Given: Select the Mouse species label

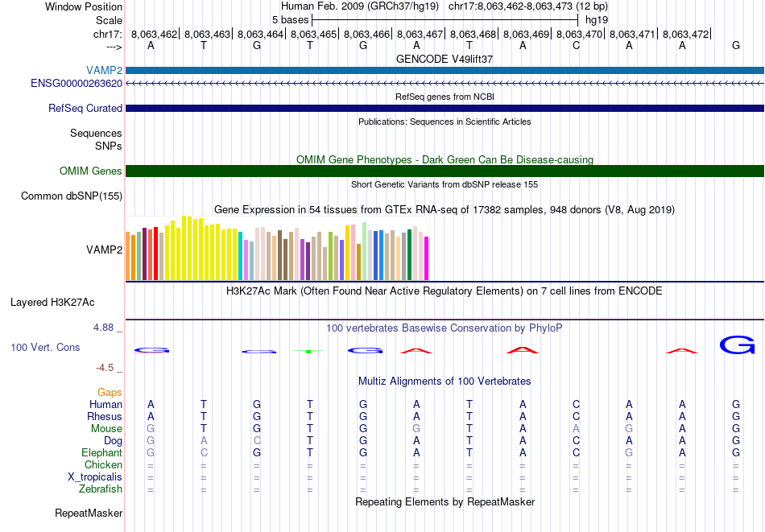Looking at the screenshot, I should coord(106,429).
